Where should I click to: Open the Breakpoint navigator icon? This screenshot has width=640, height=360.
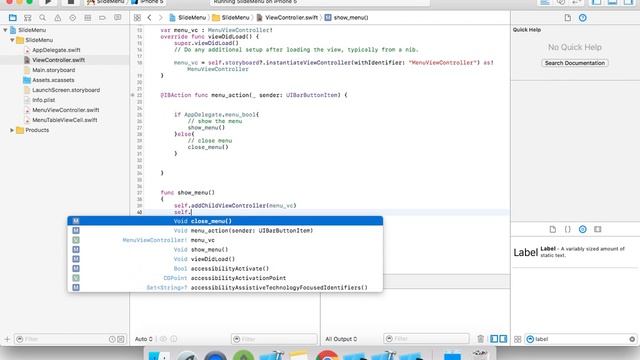coord(102,18)
